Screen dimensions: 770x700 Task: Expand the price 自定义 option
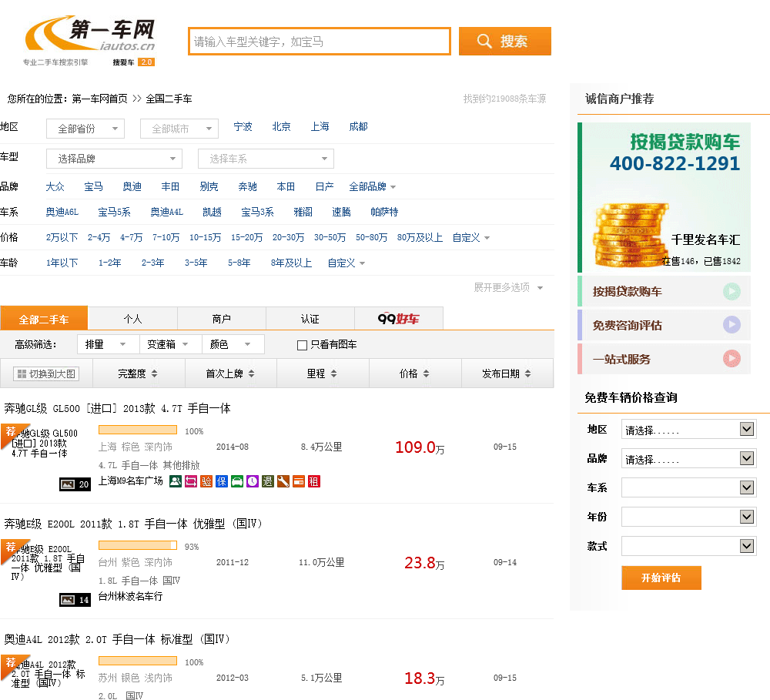[471, 238]
